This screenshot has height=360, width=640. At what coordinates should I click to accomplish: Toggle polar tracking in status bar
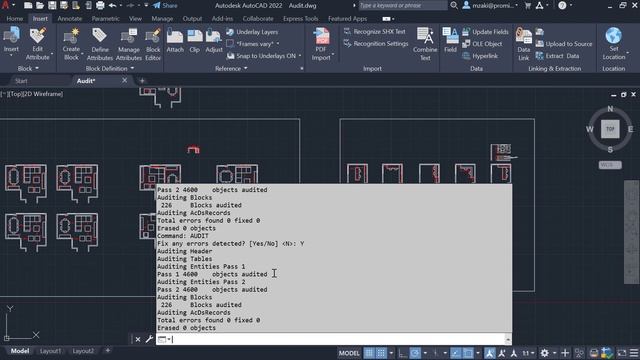point(415,353)
